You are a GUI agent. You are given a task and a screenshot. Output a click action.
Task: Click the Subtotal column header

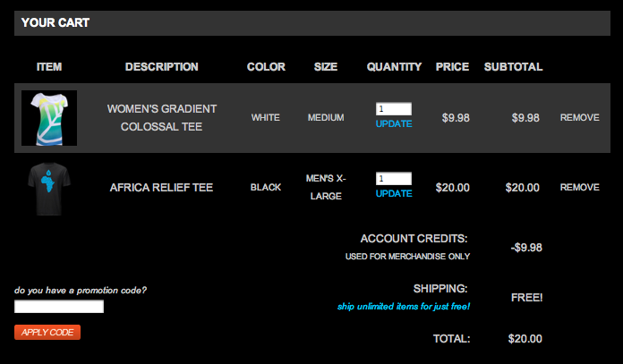click(513, 67)
